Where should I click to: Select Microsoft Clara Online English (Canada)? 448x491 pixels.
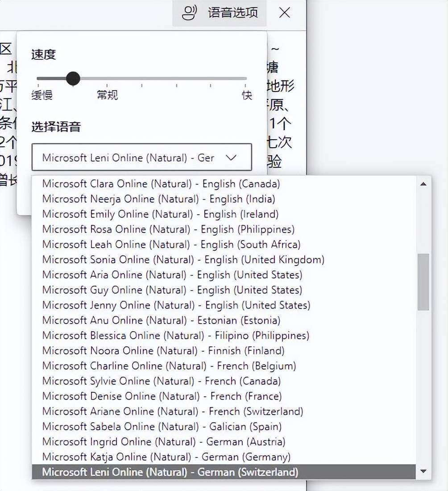click(x=161, y=183)
